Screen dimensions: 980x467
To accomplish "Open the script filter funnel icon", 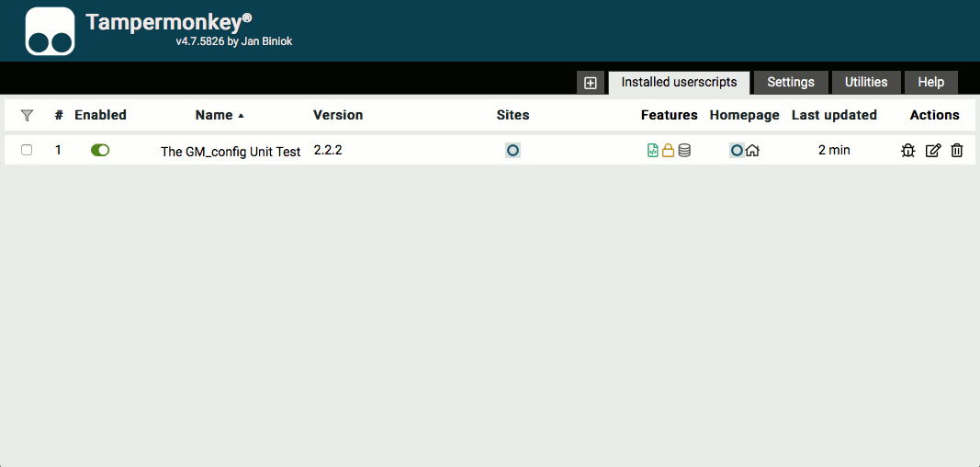I will 27,115.
